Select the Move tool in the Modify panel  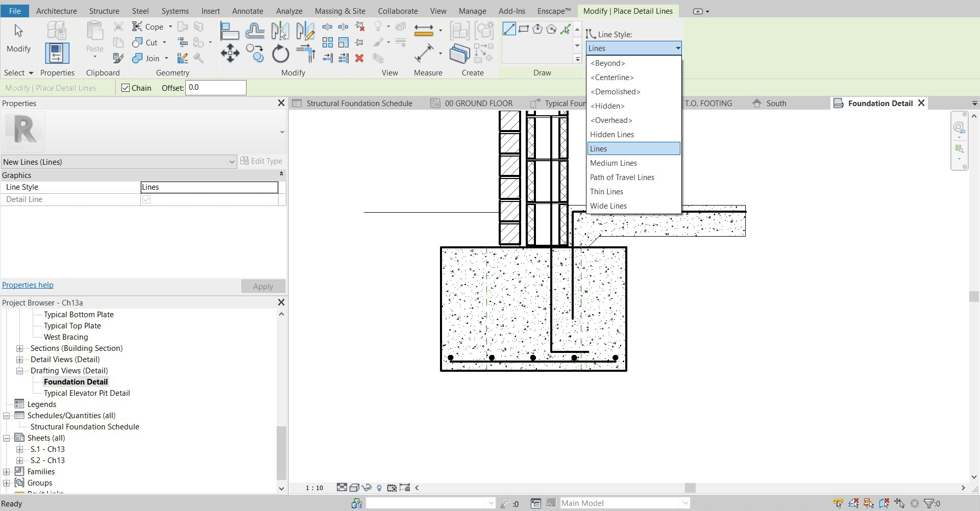[x=230, y=53]
